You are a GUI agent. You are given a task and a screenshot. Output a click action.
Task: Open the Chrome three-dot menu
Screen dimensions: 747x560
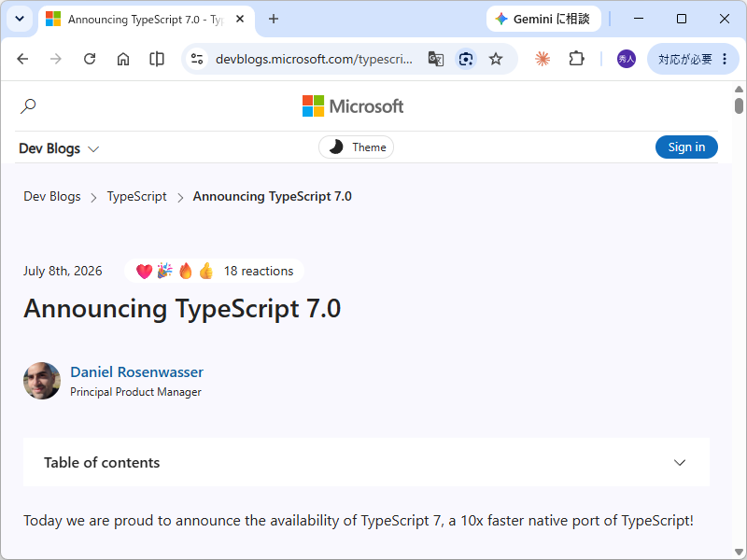point(725,59)
